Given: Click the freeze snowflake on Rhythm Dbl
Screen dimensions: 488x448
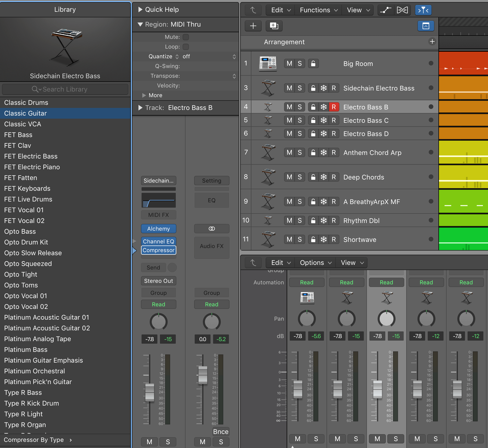Looking at the screenshot, I should pos(324,220).
